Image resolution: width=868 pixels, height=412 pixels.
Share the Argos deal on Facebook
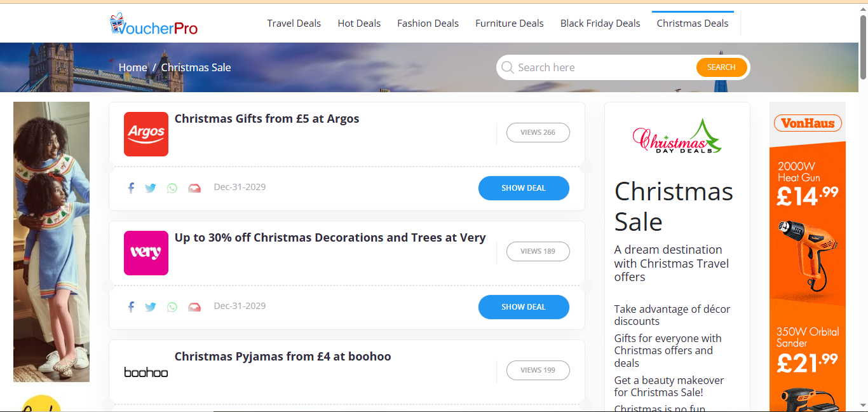click(x=131, y=188)
